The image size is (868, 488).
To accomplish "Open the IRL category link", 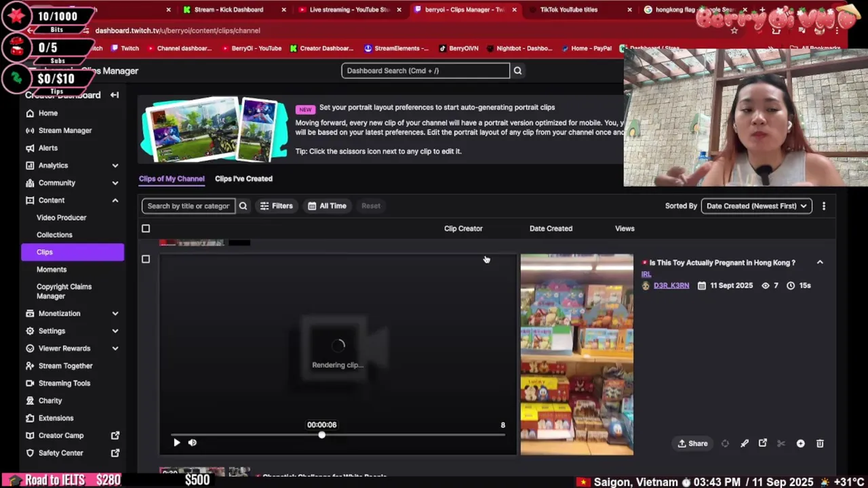I will coord(646,274).
